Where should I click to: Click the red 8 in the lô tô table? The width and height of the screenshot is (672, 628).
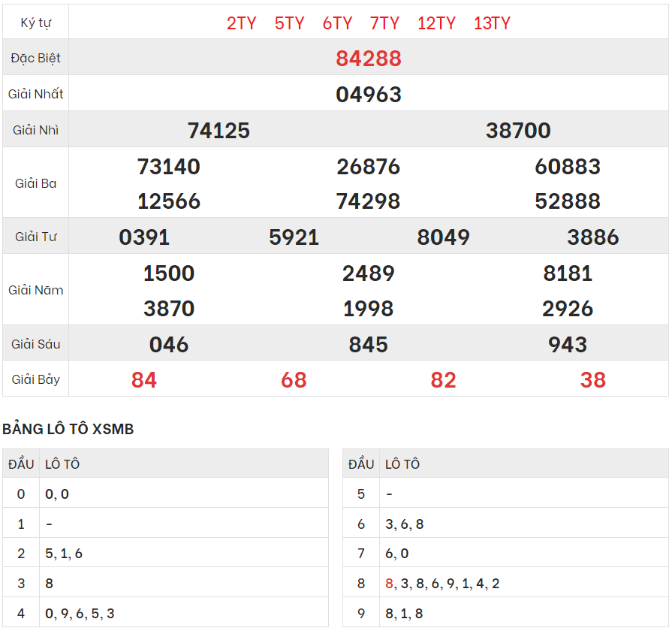389,584
